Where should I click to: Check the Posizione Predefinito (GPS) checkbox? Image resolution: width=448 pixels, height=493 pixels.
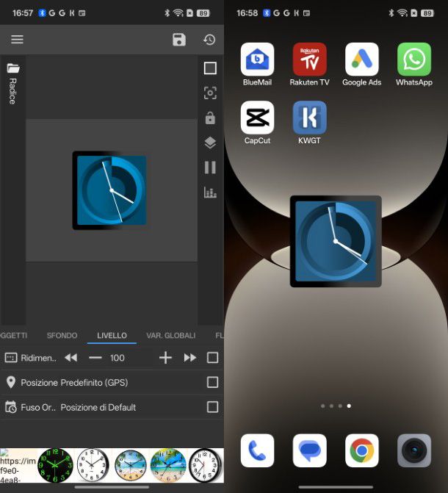click(x=212, y=382)
